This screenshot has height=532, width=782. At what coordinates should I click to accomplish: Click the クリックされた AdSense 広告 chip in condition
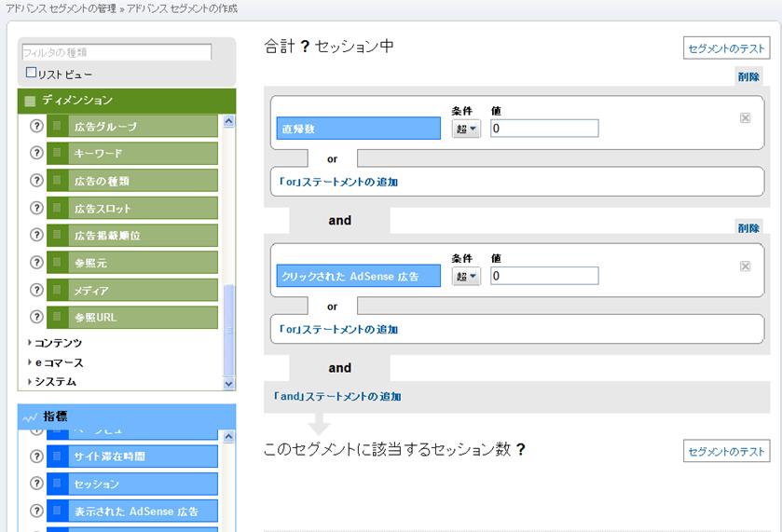359,276
